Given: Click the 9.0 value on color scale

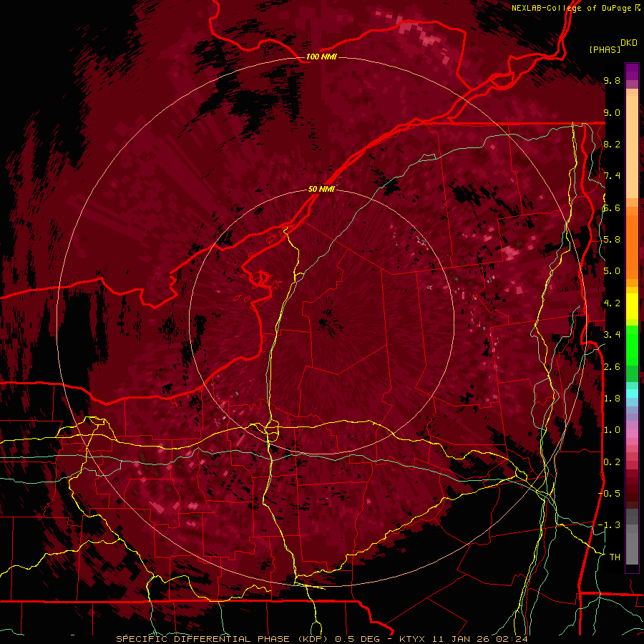Looking at the screenshot, I should (x=612, y=112).
